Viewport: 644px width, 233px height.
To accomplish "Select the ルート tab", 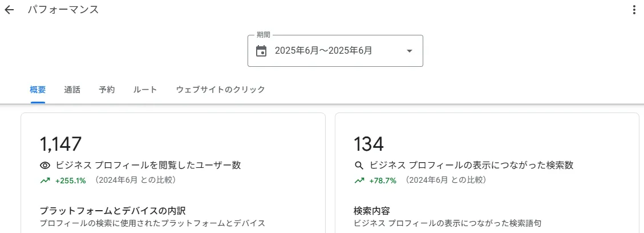I will (x=145, y=90).
